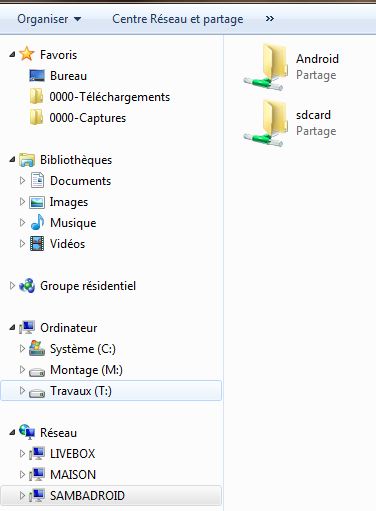Expand the Travaux (T:) drive arrow
The height and width of the screenshot is (511, 376).
click(x=22, y=391)
